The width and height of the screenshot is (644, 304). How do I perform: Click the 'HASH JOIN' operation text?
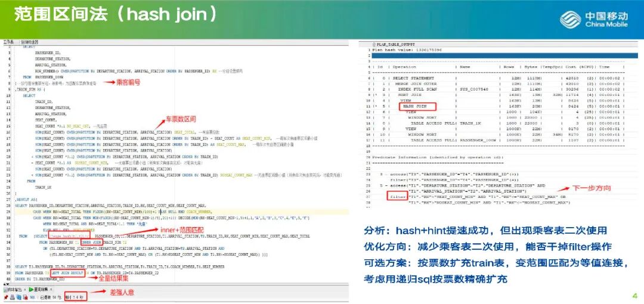point(414,106)
